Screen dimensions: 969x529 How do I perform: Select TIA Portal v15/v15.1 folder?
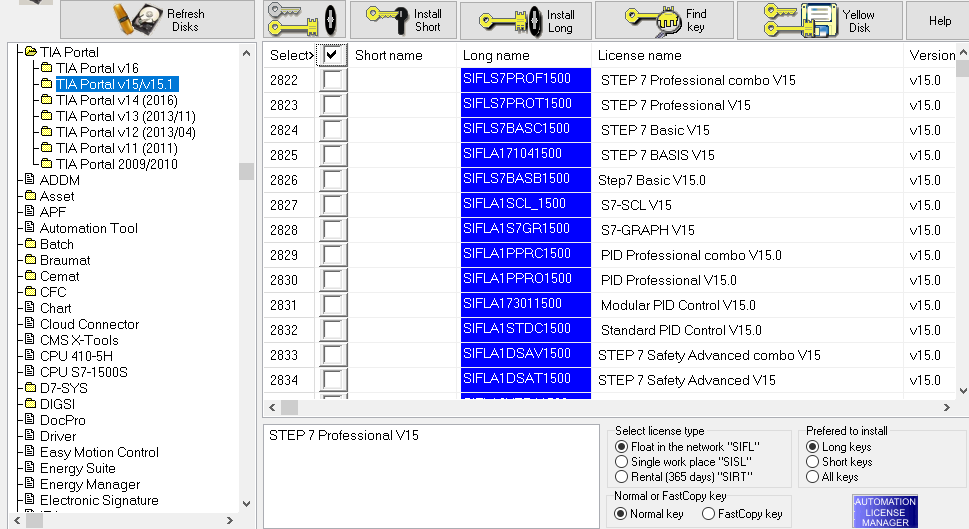116,84
